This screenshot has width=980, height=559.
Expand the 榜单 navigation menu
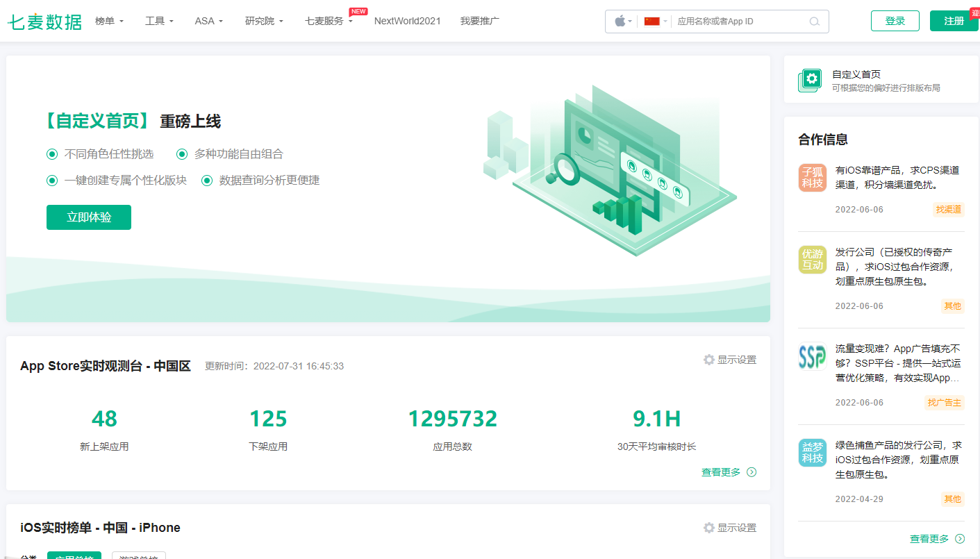[107, 21]
